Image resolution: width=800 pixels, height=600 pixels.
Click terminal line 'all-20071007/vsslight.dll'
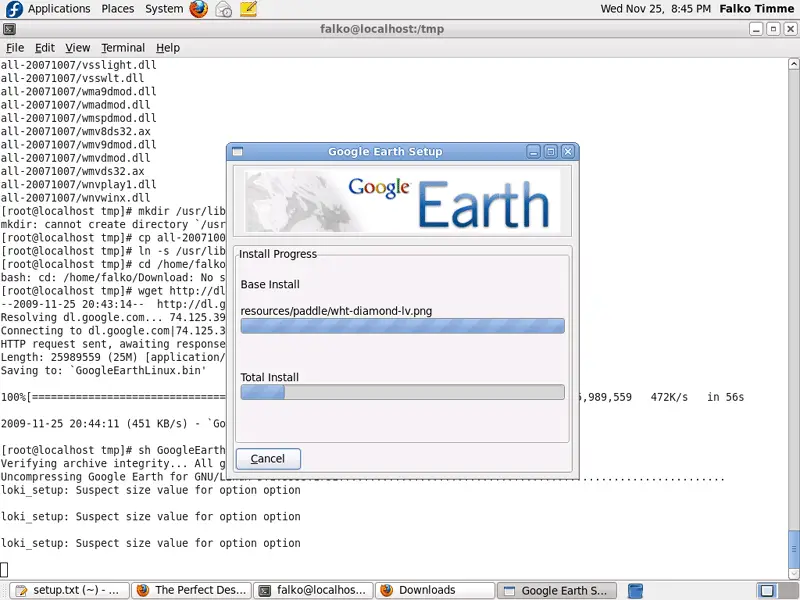coord(79,65)
